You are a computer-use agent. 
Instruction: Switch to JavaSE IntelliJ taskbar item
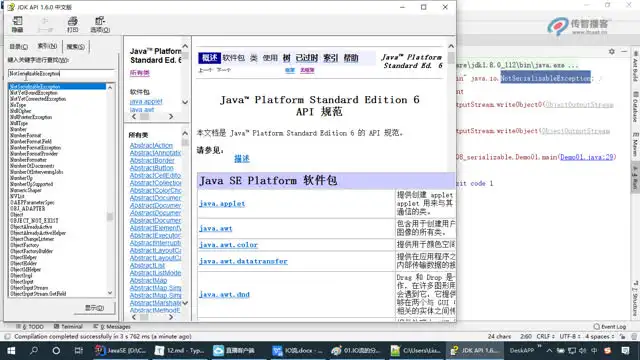120,351
